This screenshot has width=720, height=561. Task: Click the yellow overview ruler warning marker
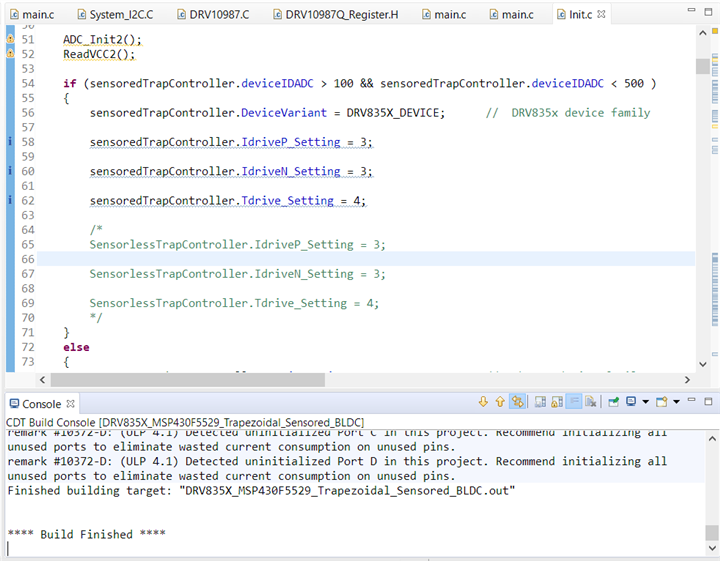pyautogui.click(x=714, y=31)
